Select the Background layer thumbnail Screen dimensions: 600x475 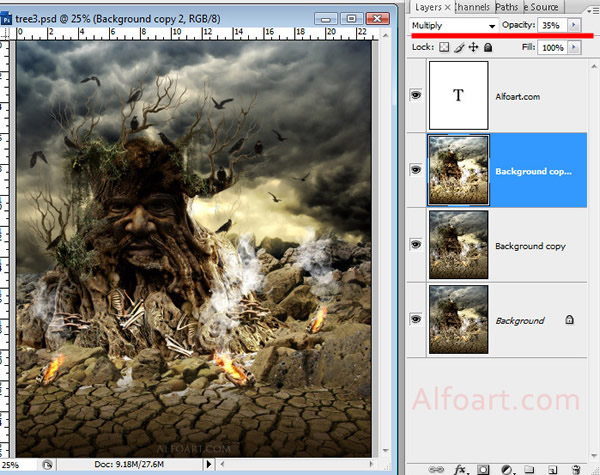[x=458, y=321]
